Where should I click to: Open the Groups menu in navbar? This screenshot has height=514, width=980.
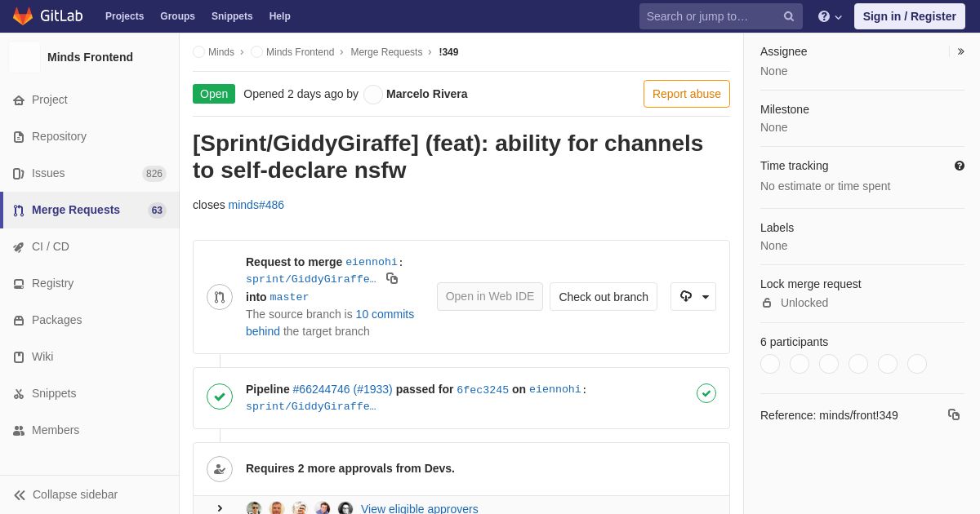177,16
